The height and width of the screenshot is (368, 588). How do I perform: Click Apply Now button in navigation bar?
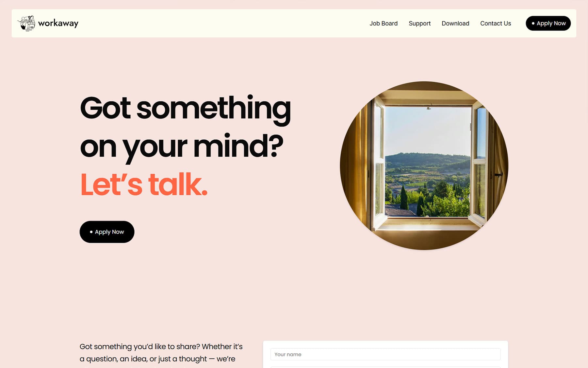(x=548, y=23)
